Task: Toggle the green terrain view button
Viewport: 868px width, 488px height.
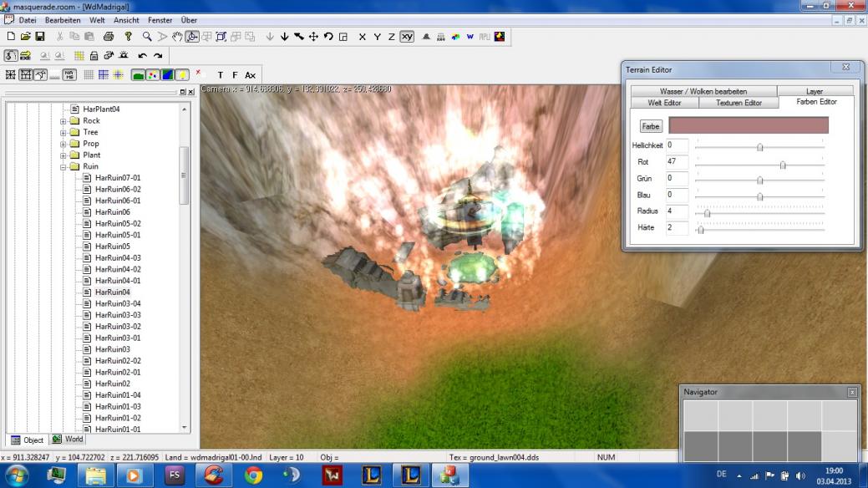Action: [138, 75]
